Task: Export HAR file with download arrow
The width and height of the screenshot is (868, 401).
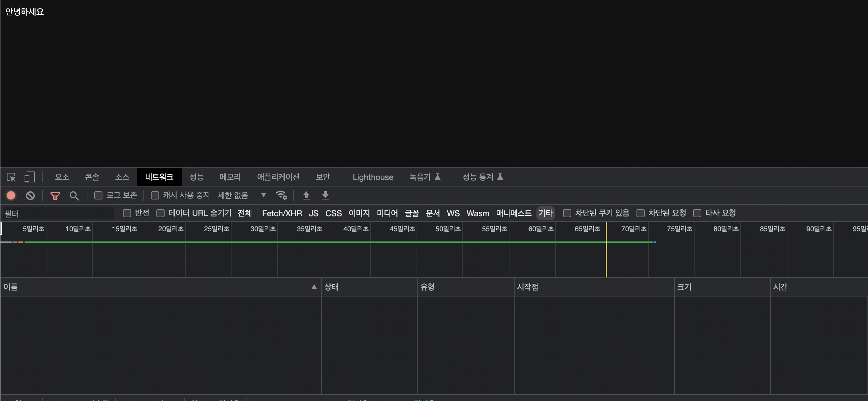Action: 325,195
